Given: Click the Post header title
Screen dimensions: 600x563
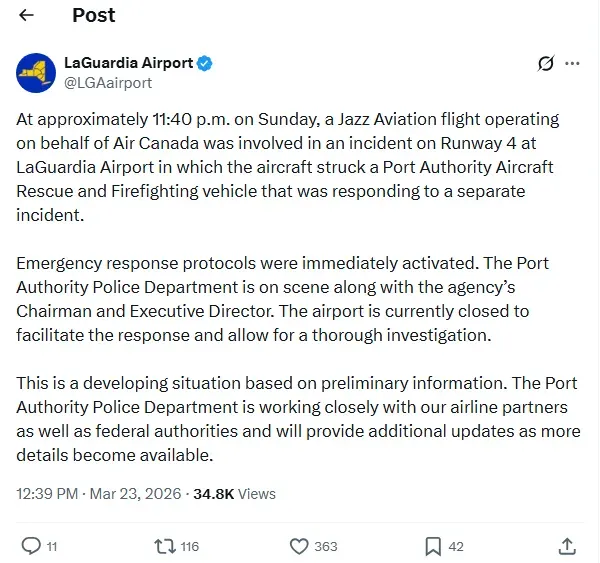Looking at the screenshot, I should pyautogui.click(x=94, y=16).
